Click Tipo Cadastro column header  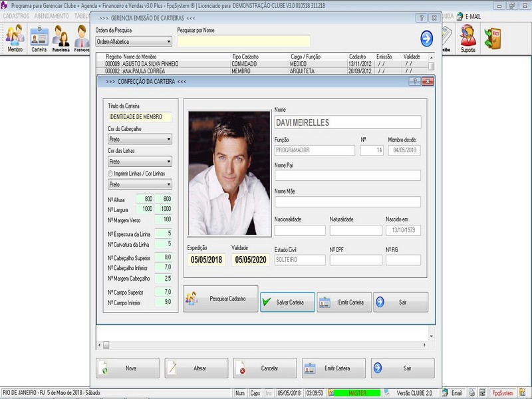pos(245,57)
